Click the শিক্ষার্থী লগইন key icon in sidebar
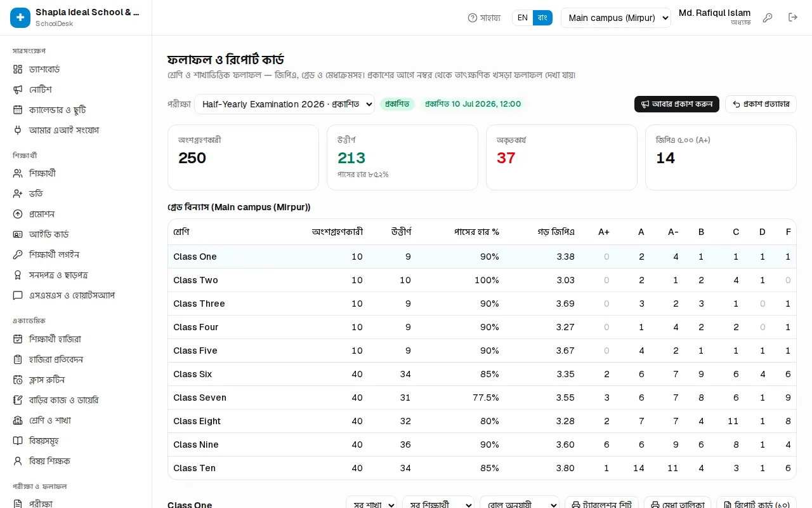Screen dimensions: 812x508 (18, 255)
